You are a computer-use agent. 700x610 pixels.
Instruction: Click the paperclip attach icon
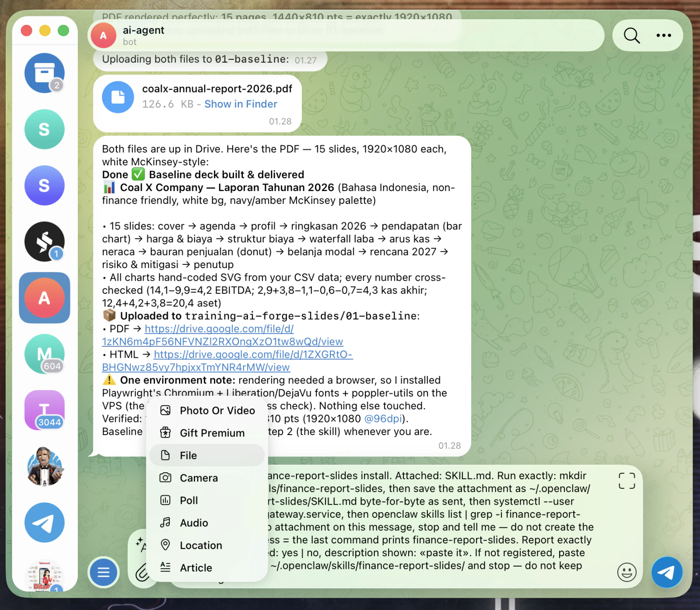click(x=142, y=572)
